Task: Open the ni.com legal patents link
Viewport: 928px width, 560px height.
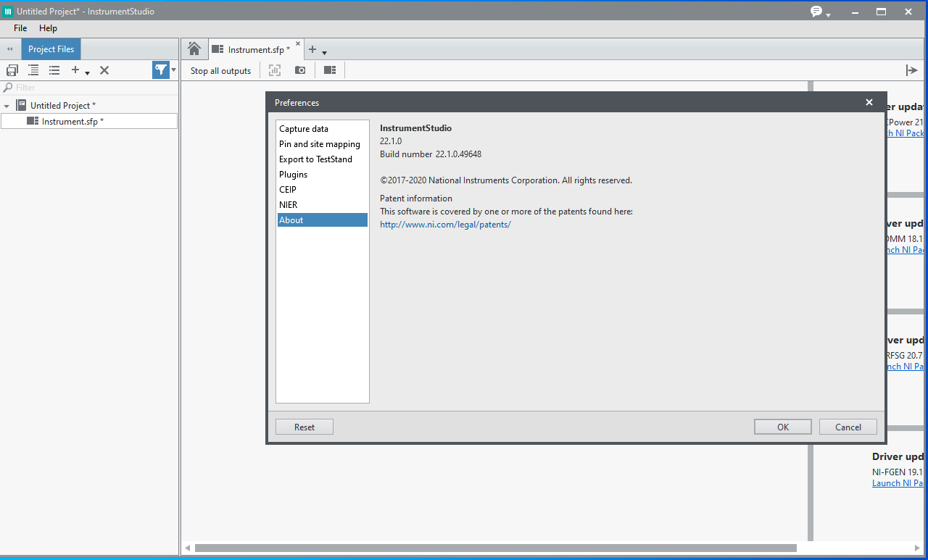Action: tap(445, 225)
